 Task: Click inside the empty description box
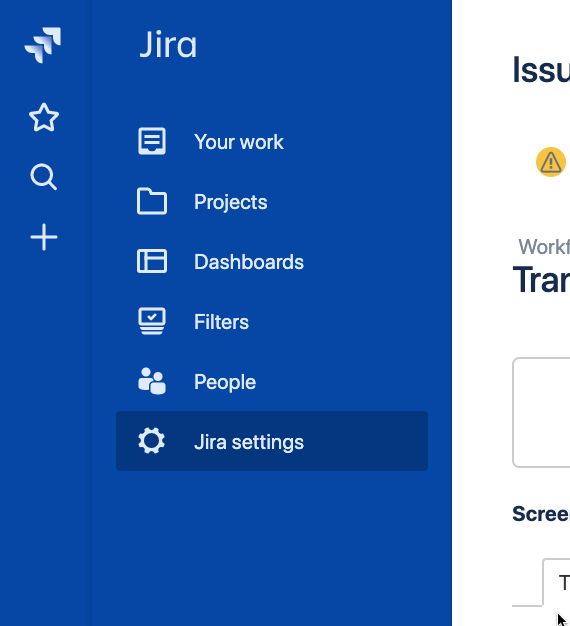541,412
